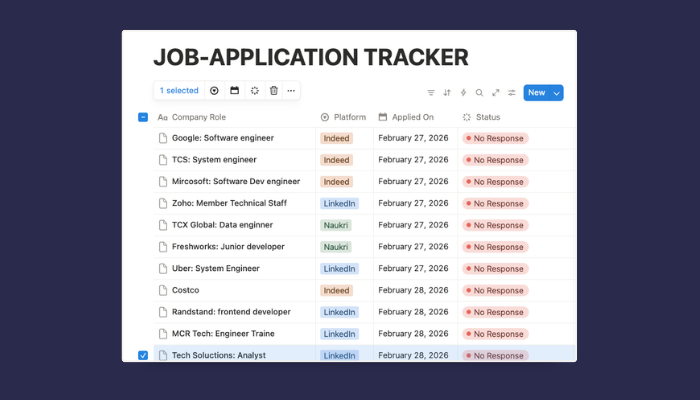Open the Status column header menu
Image resolution: width=700 pixels, height=400 pixels.
481,117
